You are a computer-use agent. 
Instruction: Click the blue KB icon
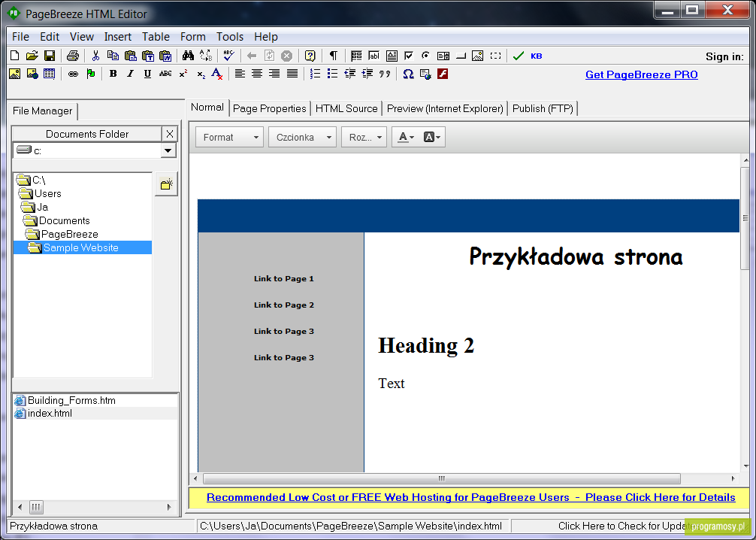[x=536, y=56]
